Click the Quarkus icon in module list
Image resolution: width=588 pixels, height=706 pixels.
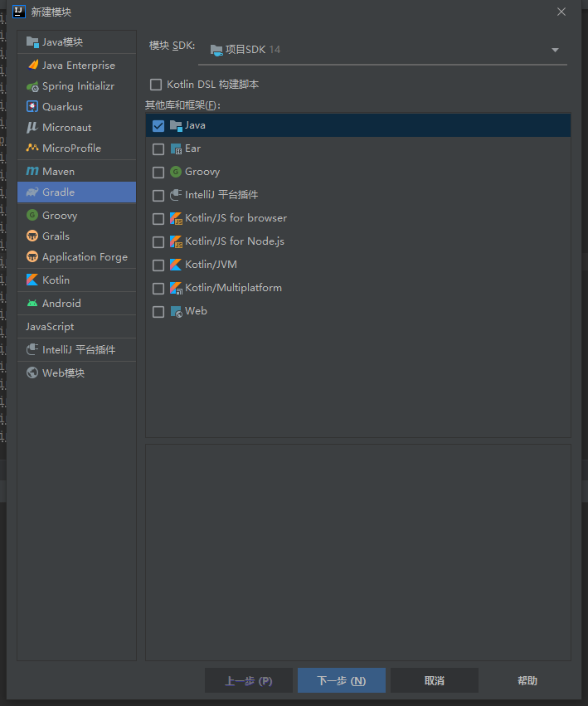[32, 107]
